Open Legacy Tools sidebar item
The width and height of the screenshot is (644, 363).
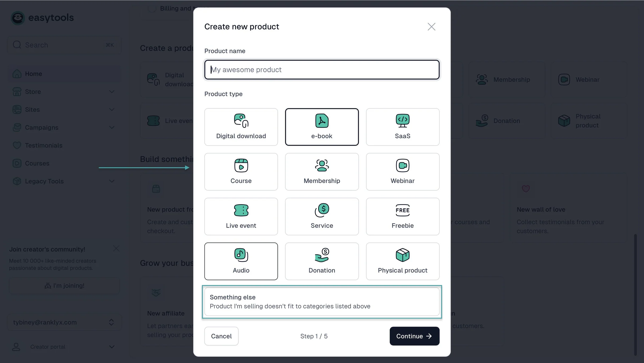[x=64, y=181]
